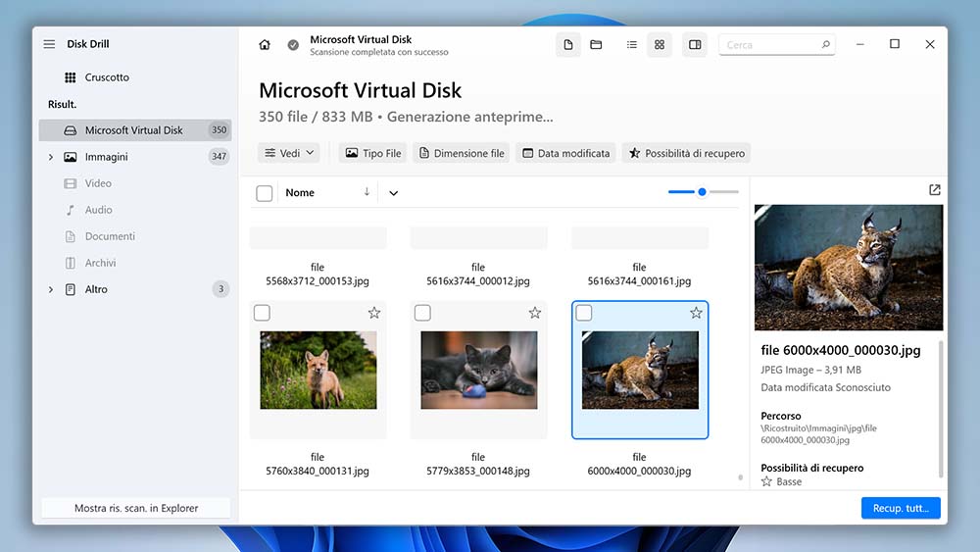Click 'Data modificata Sconosciuto' text
Image resolution: width=980 pixels, height=552 pixels.
[x=825, y=387]
